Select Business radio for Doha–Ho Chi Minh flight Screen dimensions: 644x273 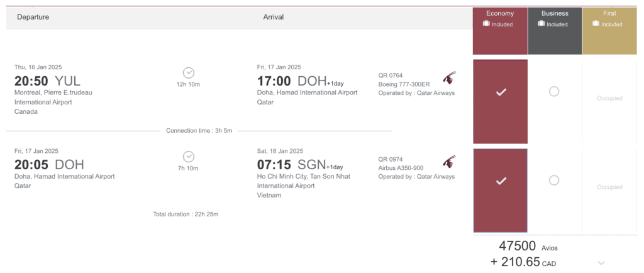click(x=553, y=181)
